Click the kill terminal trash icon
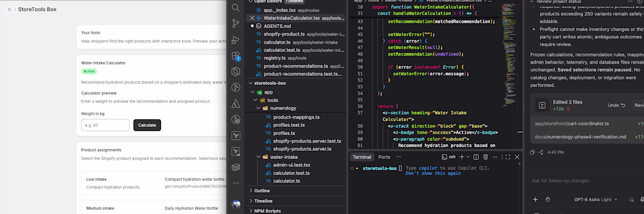This screenshot has width=644, height=214. pyautogui.click(x=485, y=157)
